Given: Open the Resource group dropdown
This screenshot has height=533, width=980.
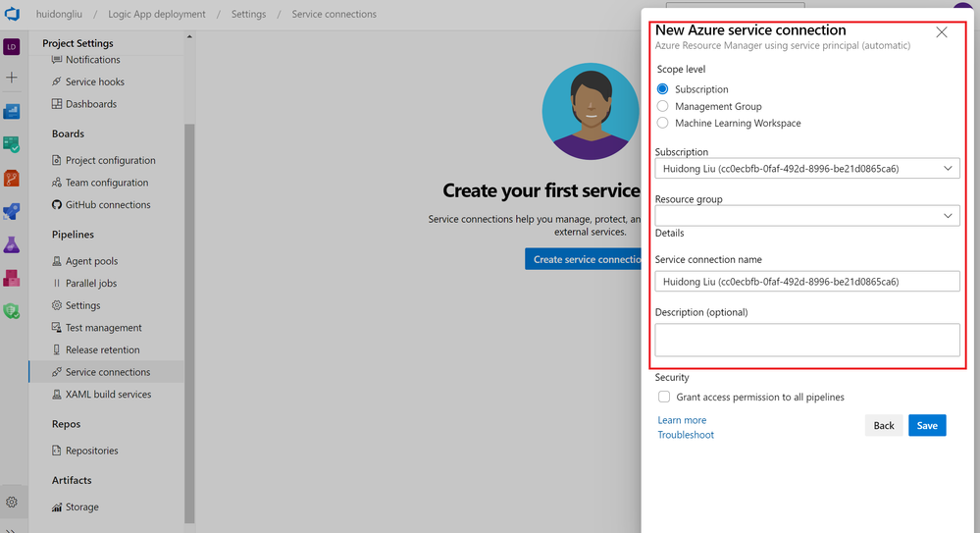Looking at the screenshot, I should point(807,216).
